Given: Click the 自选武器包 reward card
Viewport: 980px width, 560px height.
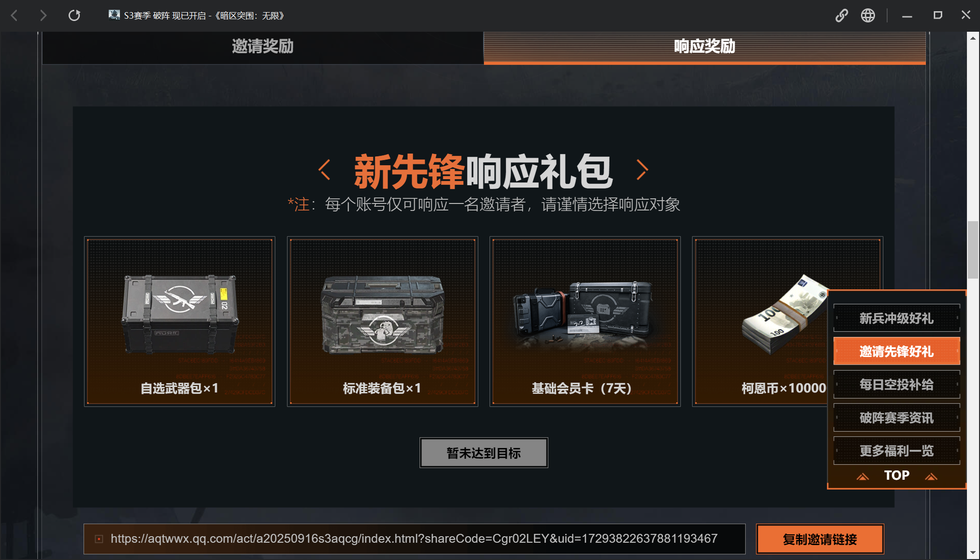Looking at the screenshot, I should point(180,322).
